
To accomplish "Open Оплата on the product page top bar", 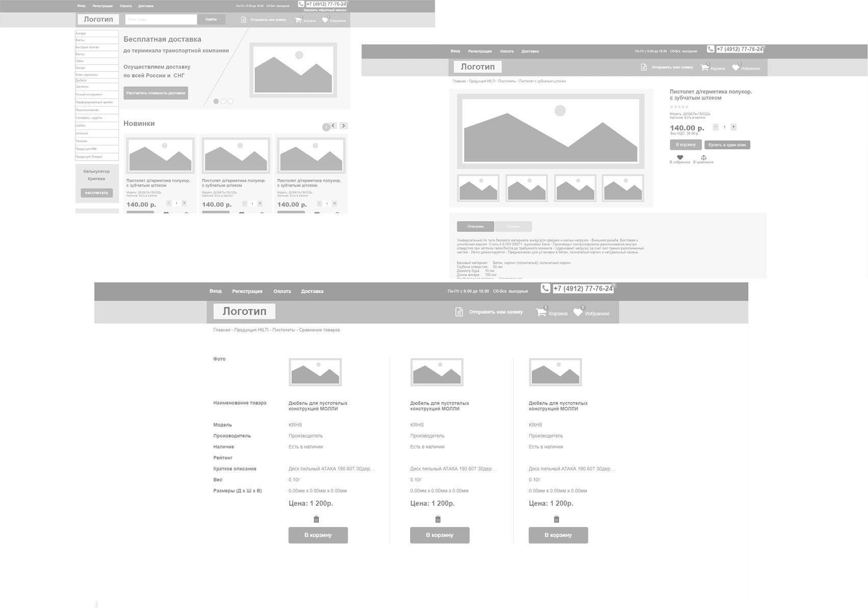I will 507,51.
